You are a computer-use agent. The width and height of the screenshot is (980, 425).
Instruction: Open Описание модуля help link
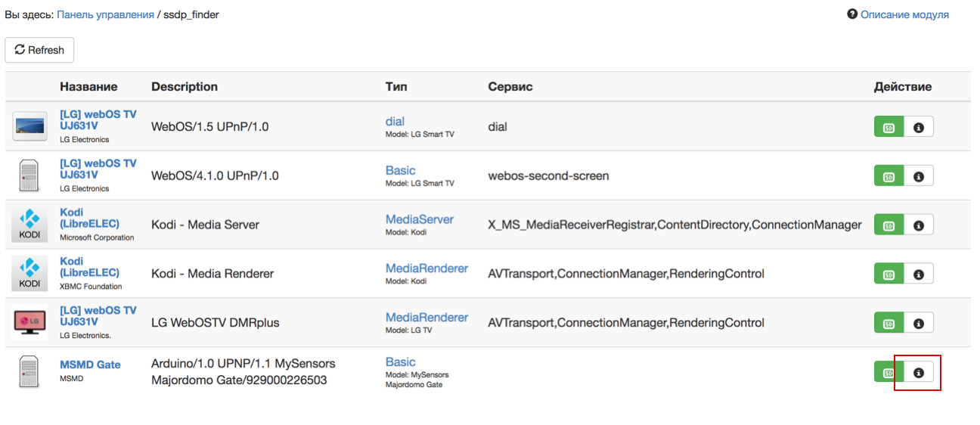[x=904, y=14]
